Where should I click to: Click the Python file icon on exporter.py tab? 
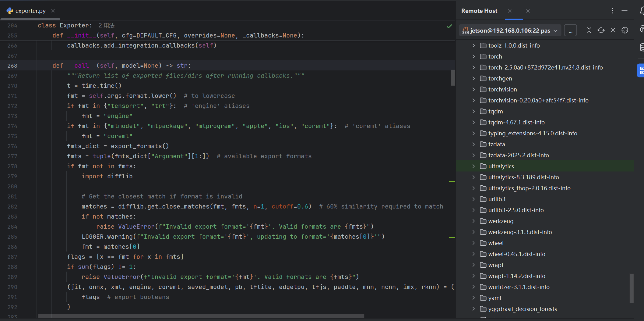(x=10, y=11)
